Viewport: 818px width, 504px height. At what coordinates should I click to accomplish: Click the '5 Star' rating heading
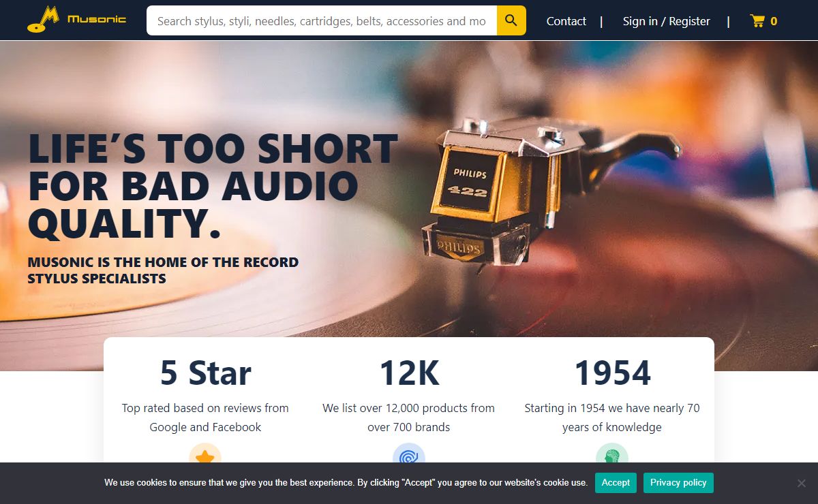tap(205, 373)
